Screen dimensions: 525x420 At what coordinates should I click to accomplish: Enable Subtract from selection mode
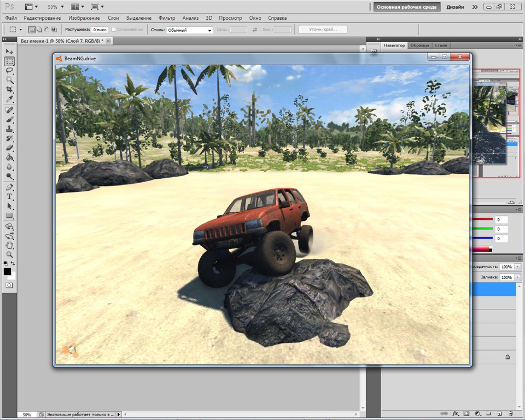tap(46, 30)
